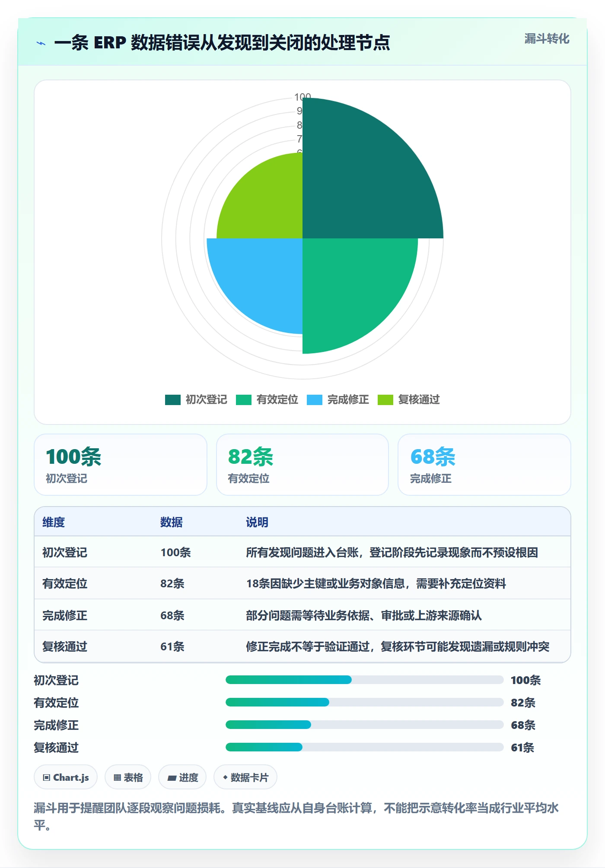The height and width of the screenshot is (868, 605).
Task: Click the 100条 value after the progress bar
Action: coord(525,680)
